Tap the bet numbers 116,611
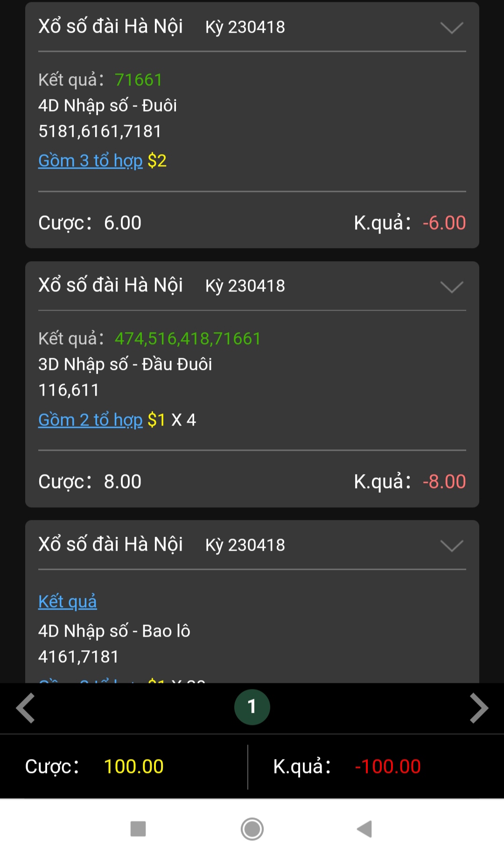 [x=69, y=390]
